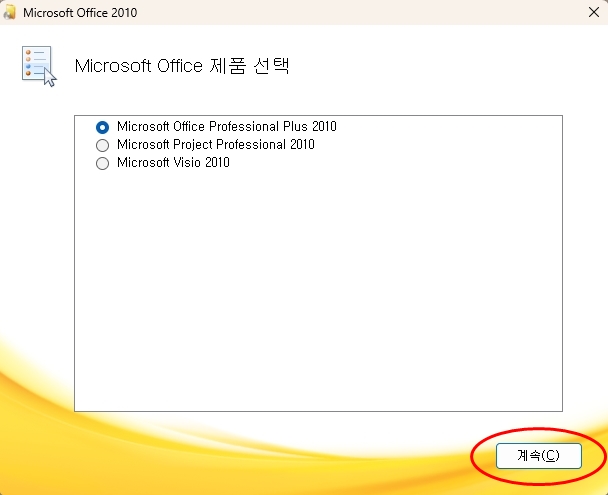Click the mouse cursor graphic on the checklist icon
This screenshot has height=495, width=608.
(x=50, y=77)
